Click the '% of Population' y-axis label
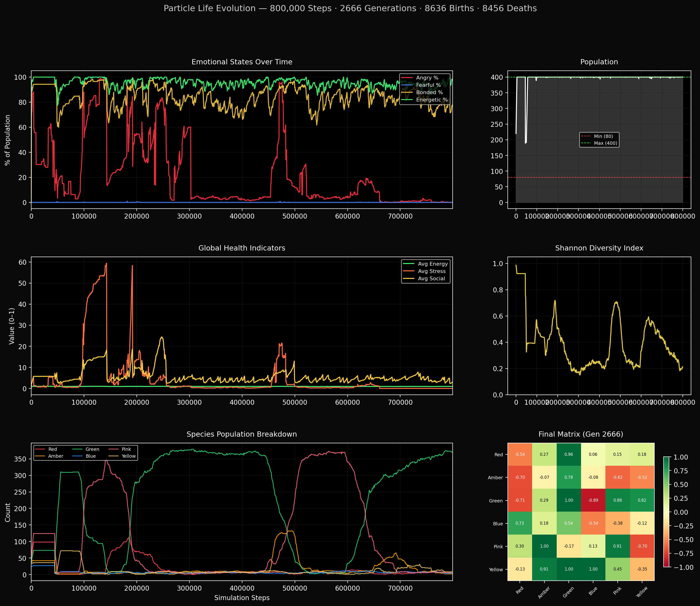Image resolution: width=700 pixels, height=606 pixels. point(7,140)
